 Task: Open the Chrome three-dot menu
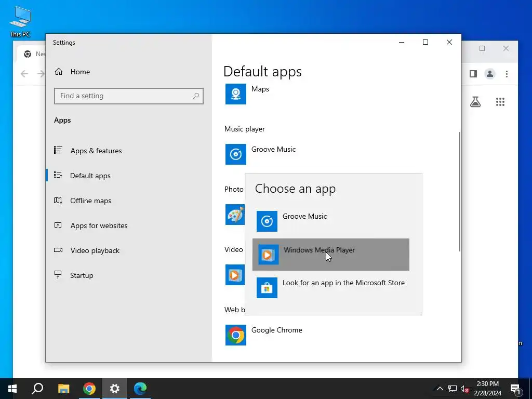[507, 74]
